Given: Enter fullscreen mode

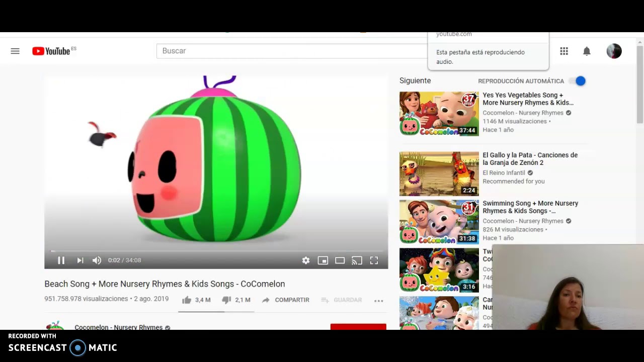Looking at the screenshot, I should pyautogui.click(x=374, y=260).
